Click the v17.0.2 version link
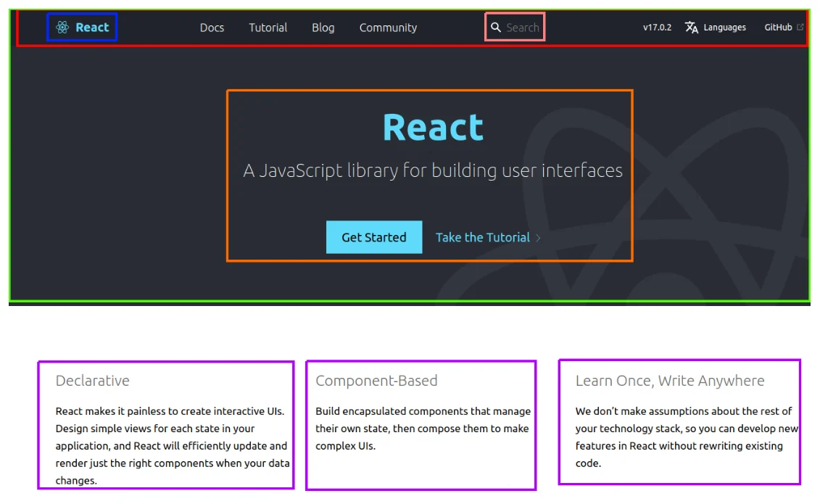Viewport: 820px width, 504px height. click(658, 27)
